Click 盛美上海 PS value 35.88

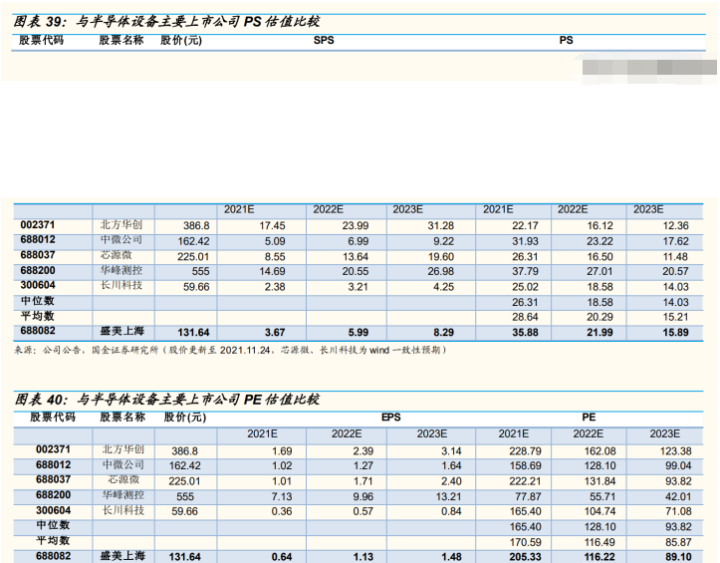[525, 332]
